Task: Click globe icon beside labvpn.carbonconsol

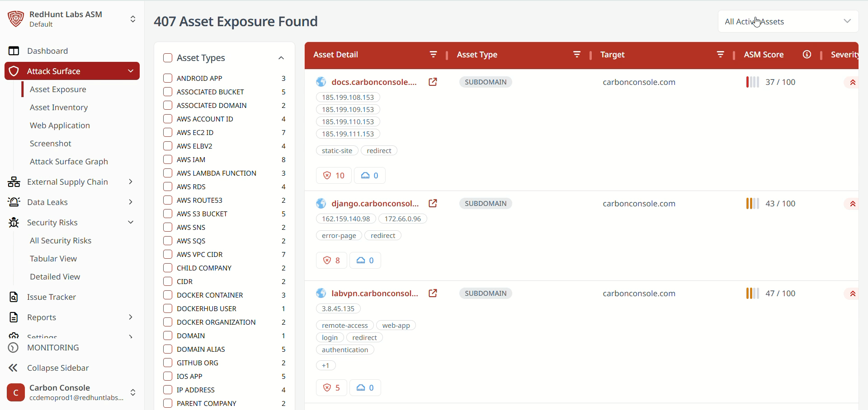Action: [x=321, y=293]
